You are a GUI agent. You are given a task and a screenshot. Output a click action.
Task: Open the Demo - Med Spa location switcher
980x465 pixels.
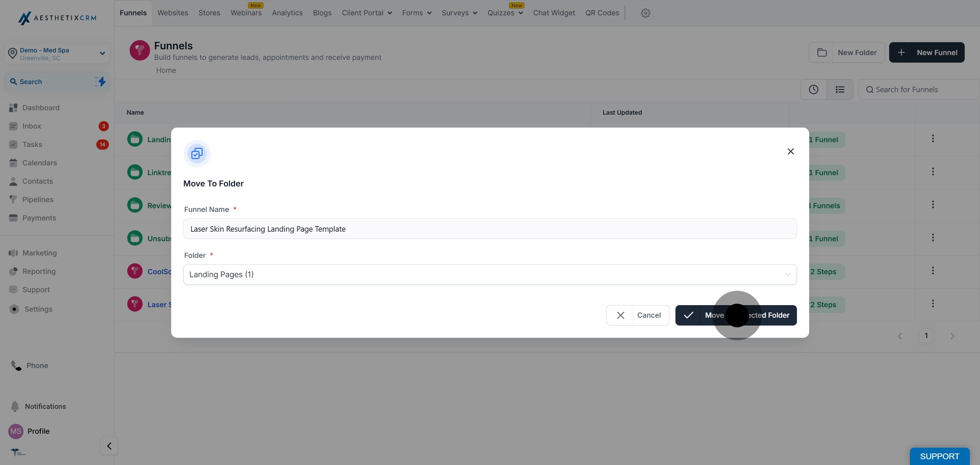[57, 54]
